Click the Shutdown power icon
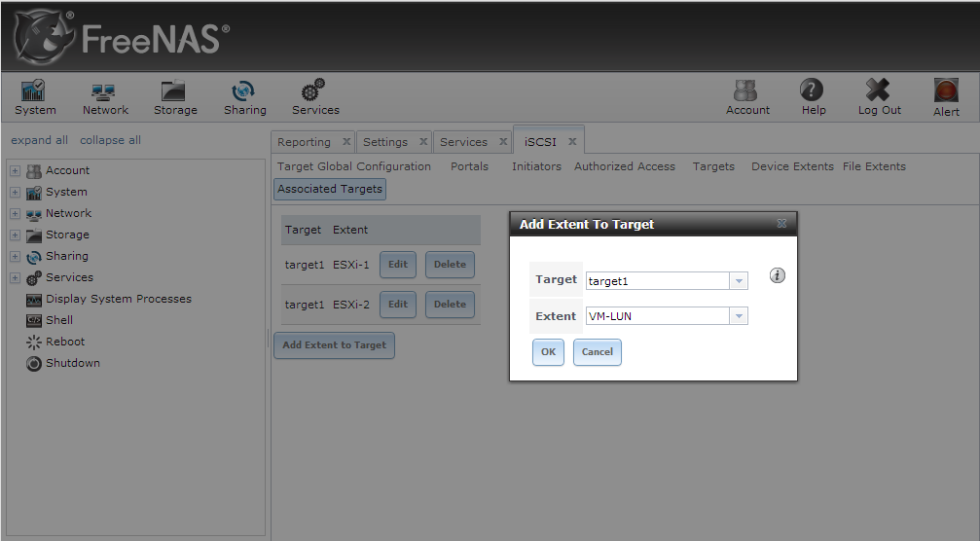Screen dimensions: 980x541 (x=34, y=363)
